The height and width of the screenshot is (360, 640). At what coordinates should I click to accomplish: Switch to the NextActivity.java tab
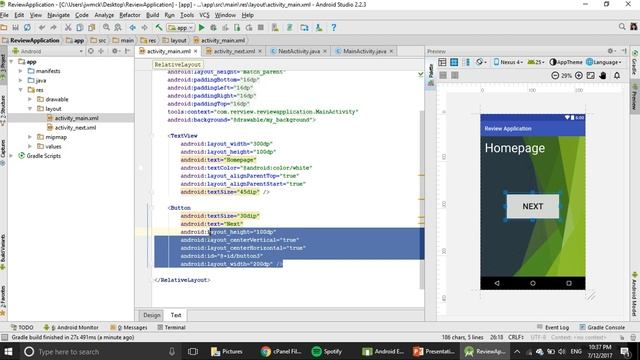point(299,51)
